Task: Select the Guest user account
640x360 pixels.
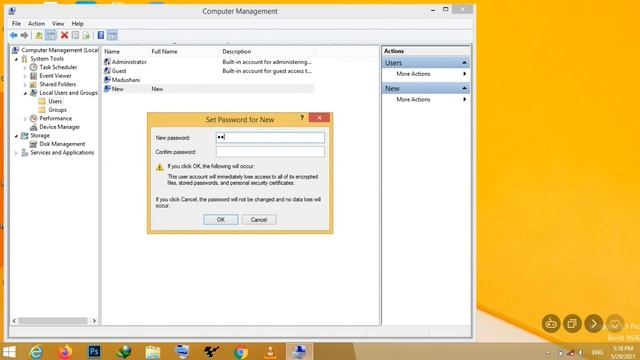Action: coord(119,71)
